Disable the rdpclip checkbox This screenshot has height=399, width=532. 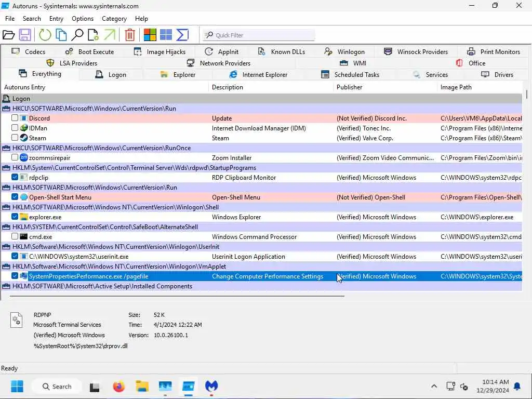15,177
